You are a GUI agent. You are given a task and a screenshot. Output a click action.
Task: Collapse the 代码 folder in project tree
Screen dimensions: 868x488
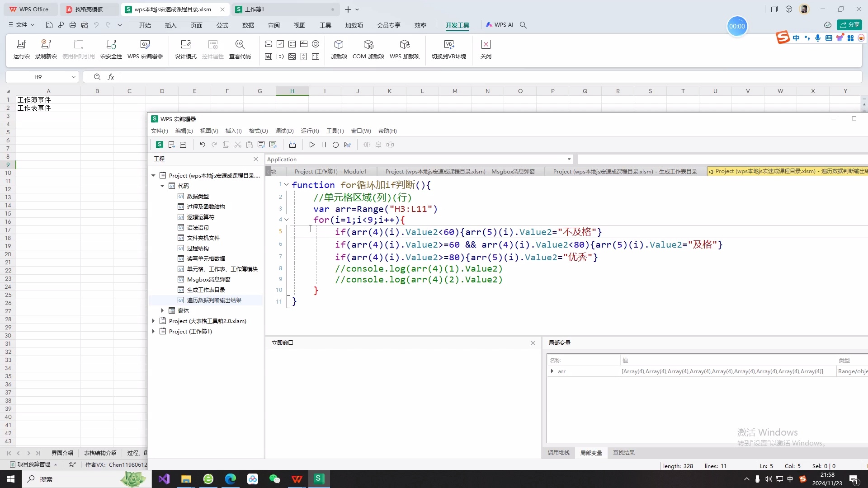pyautogui.click(x=162, y=186)
